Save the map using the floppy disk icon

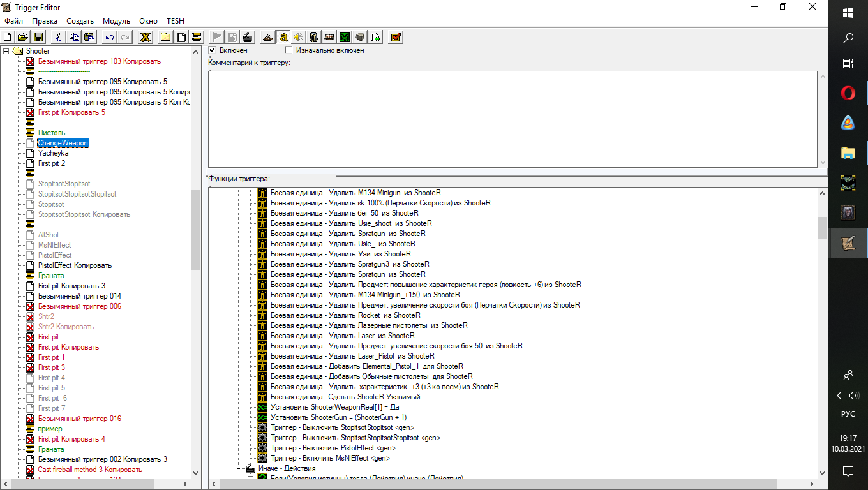click(x=38, y=37)
